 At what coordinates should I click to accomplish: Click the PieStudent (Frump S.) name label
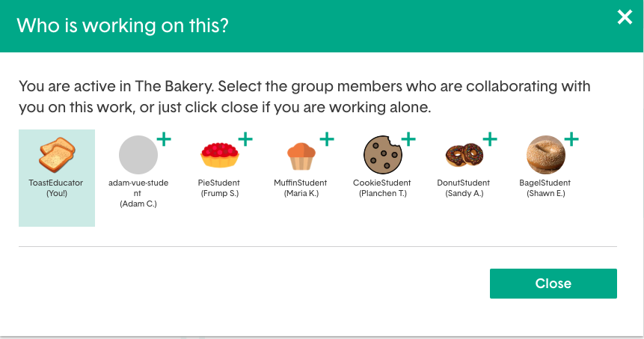click(x=219, y=188)
